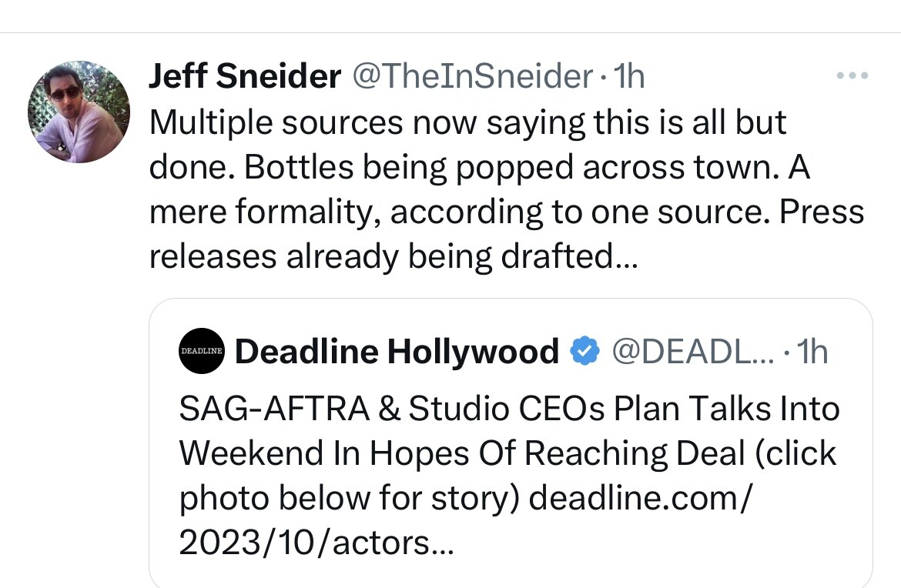The height and width of the screenshot is (588, 901).
Task: Click "Weekend In Hopes Of Reaching Deal" text
Action: pos(454,454)
